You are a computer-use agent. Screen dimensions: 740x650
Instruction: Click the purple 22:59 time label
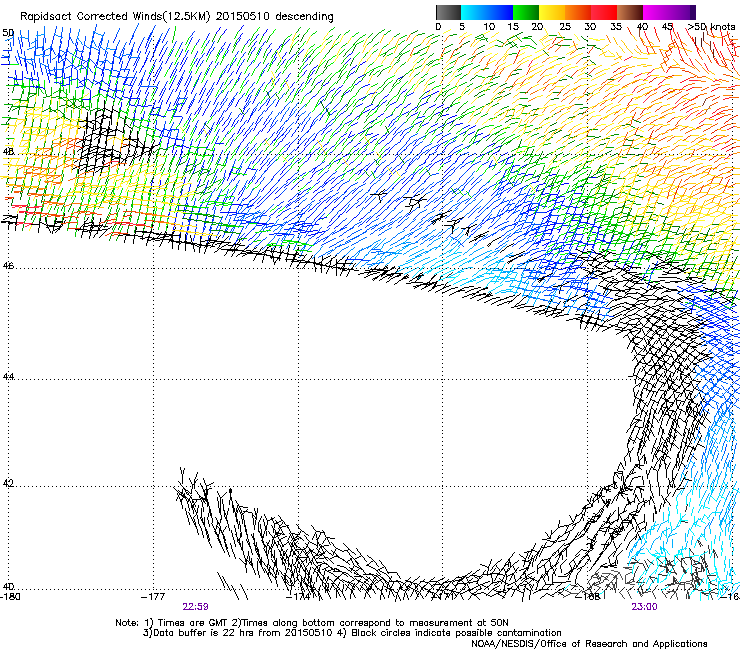click(x=195, y=607)
